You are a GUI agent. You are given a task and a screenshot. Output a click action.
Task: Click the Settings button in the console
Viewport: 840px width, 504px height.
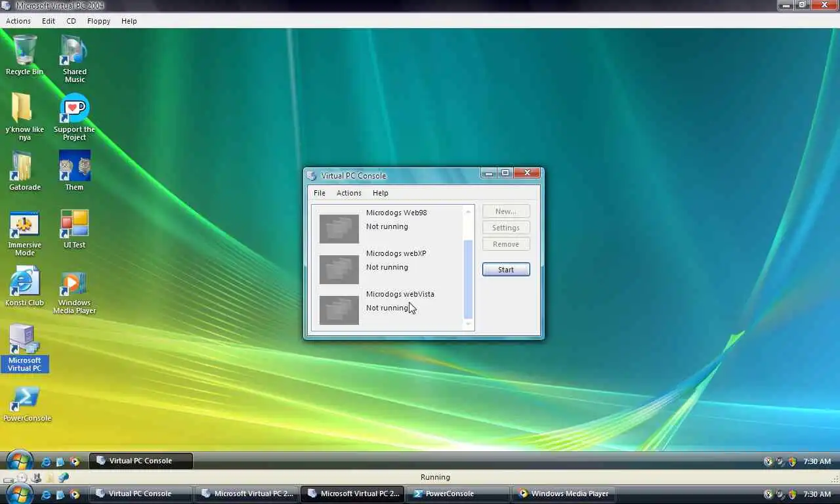[x=506, y=228]
